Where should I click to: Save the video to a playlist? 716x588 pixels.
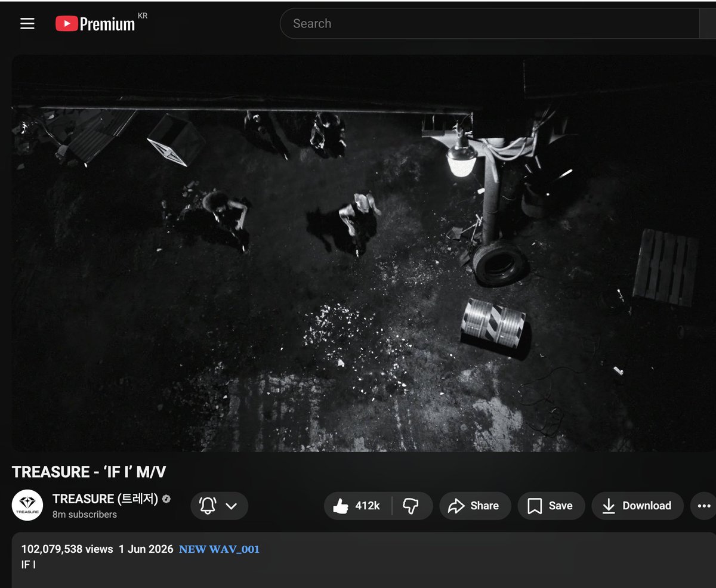551,506
